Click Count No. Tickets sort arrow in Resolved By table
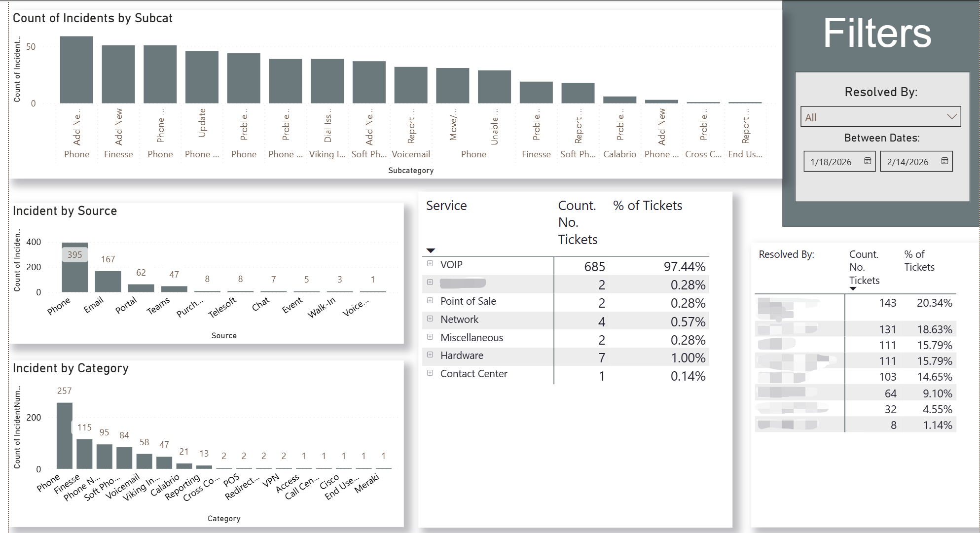Image resolution: width=980 pixels, height=533 pixels. (853, 289)
